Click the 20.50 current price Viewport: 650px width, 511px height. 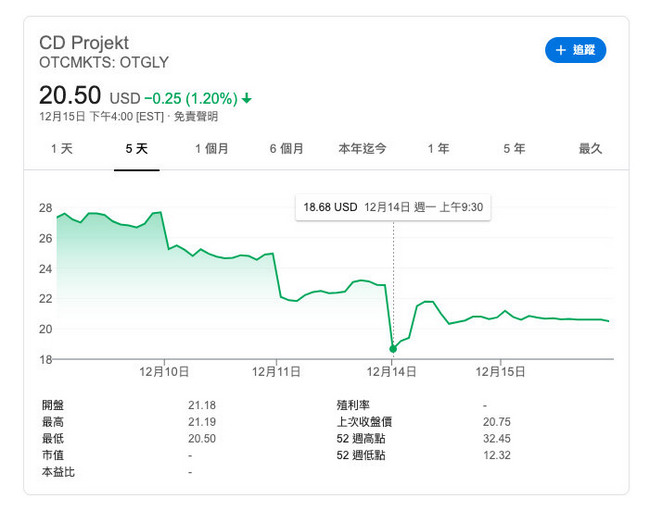pyautogui.click(x=70, y=95)
